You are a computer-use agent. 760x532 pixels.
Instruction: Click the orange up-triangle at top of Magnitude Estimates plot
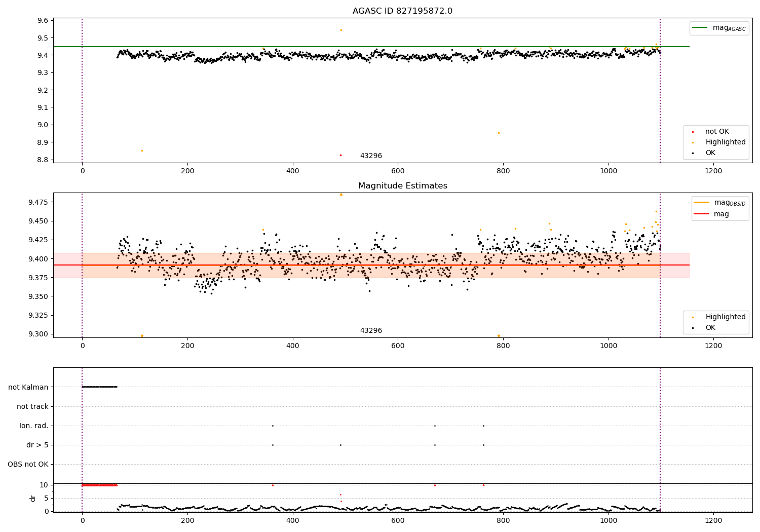pos(341,194)
